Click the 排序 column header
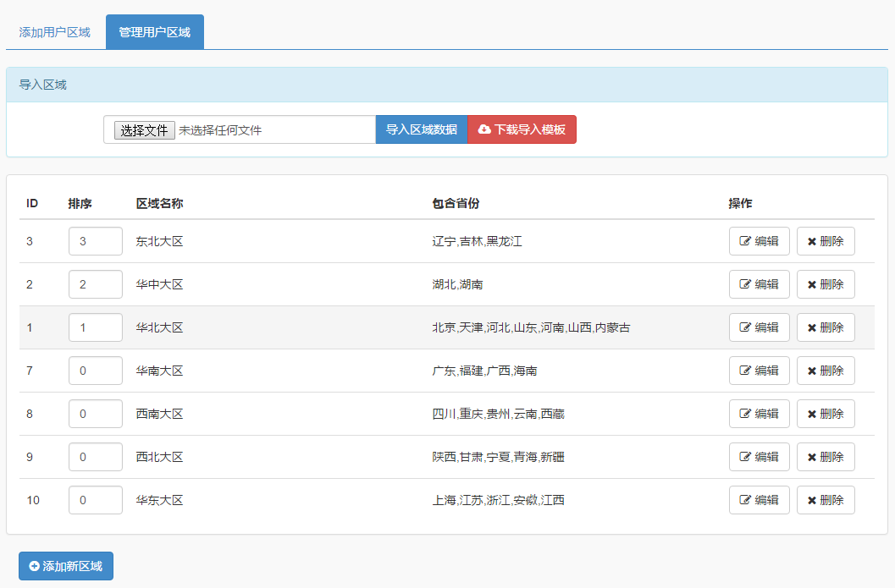 point(80,203)
